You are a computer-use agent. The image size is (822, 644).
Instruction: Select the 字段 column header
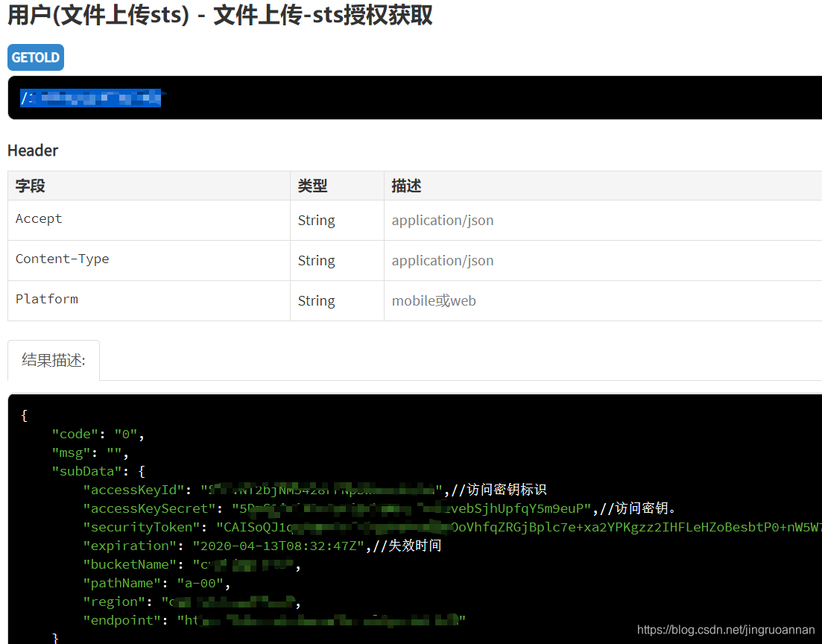[x=30, y=185]
